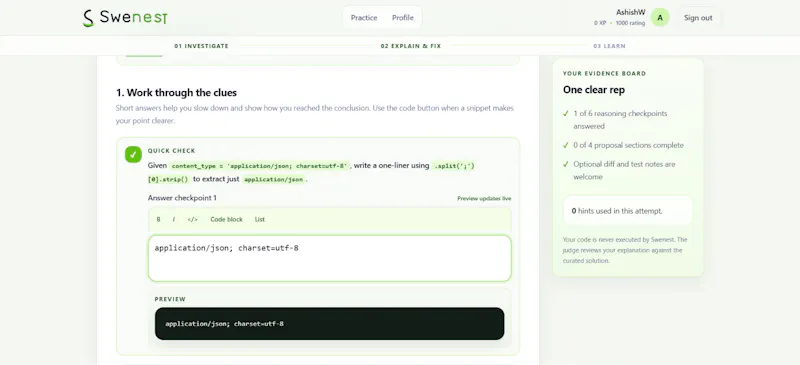The width and height of the screenshot is (800, 365).
Task: Apply bold formatting with B button
Action: 158,220
